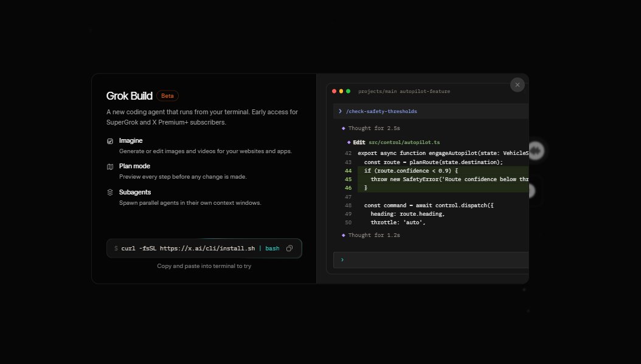Viewport: 641px width, 364px height.
Task: Click the Imagine feature icon
Action: coord(110,141)
